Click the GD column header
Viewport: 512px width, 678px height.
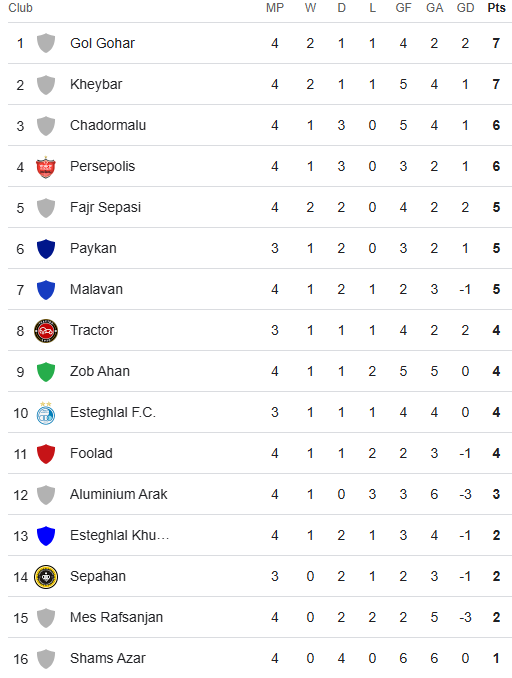click(465, 8)
